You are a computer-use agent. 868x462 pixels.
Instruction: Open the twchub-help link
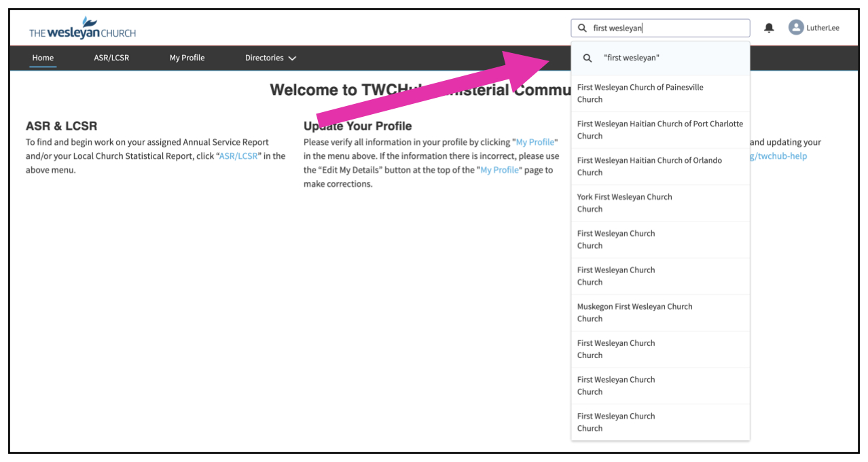(x=779, y=156)
